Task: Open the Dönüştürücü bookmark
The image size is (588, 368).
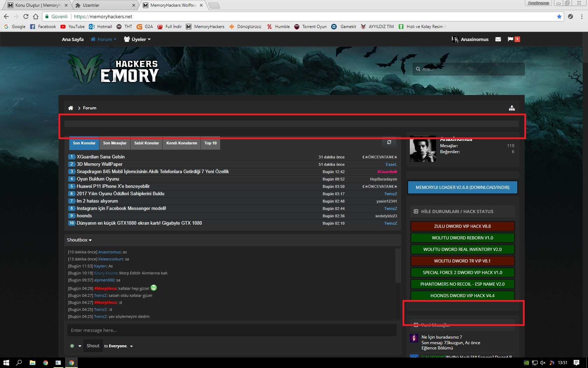Action: tap(245, 27)
